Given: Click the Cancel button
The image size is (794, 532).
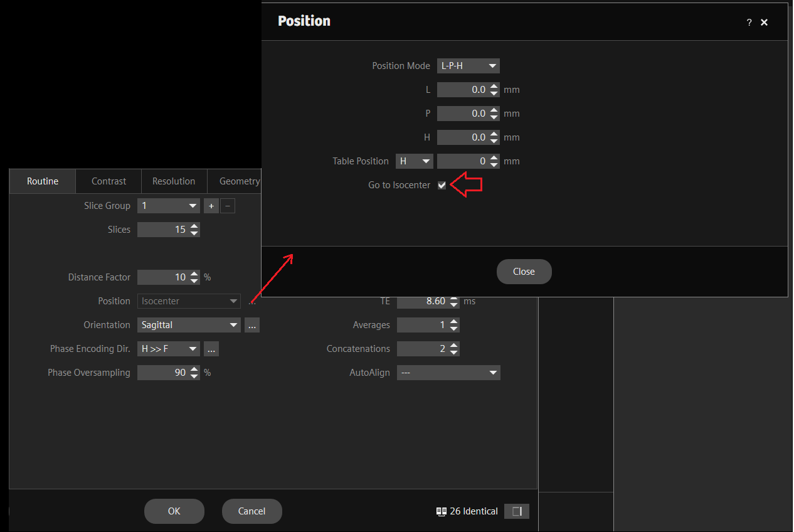Looking at the screenshot, I should (252, 511).
